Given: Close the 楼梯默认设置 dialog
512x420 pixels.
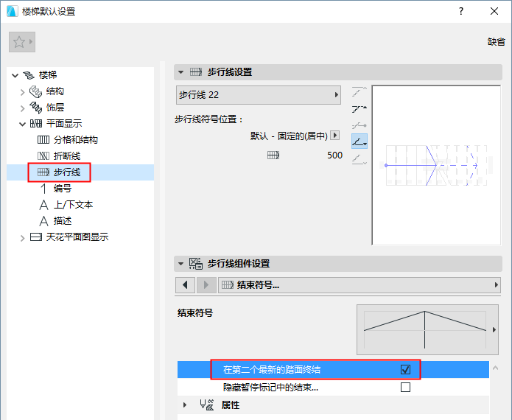Looking at the screenshot, I should tap(494, 11).
